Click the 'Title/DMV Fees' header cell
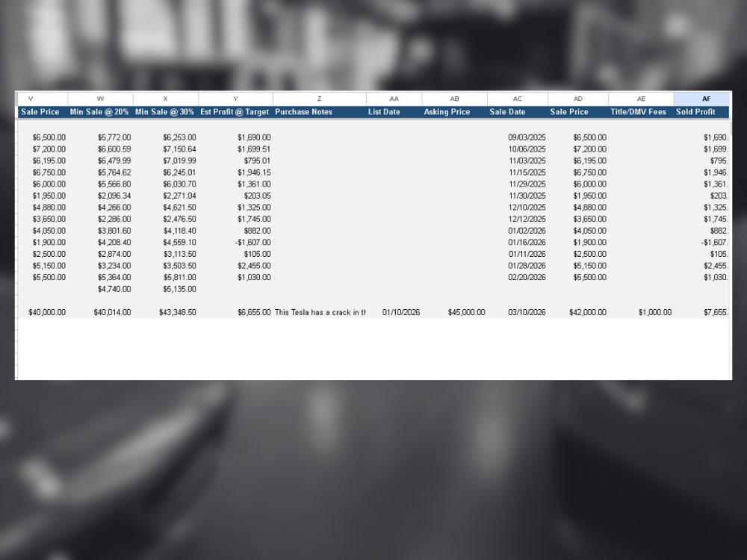747x560 pixels. [x=641, y=112]
